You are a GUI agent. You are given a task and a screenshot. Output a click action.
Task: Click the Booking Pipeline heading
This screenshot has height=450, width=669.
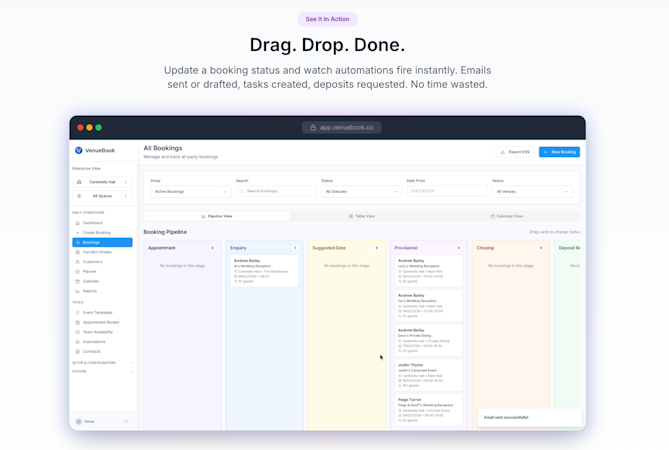point(165,232)
